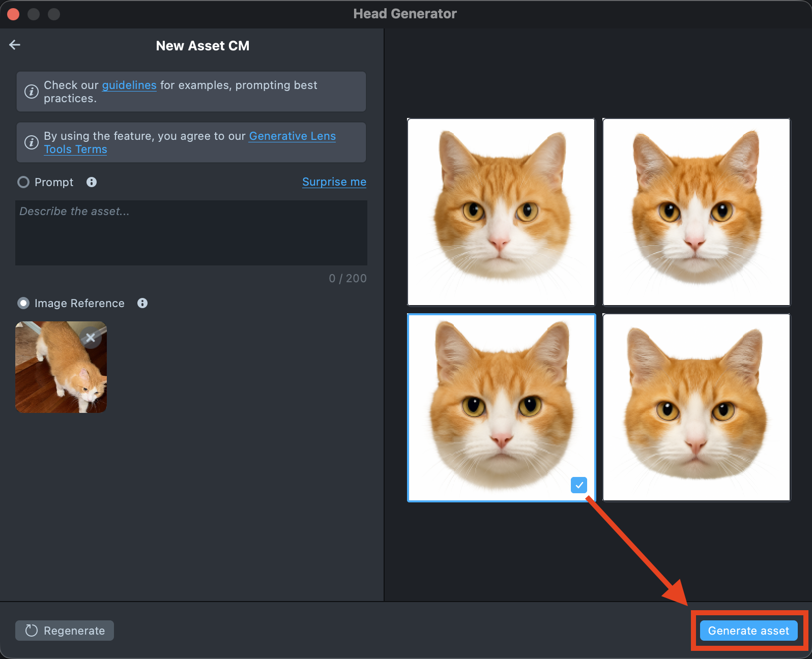Click the back arrow icon

click(x=15, y=45)
